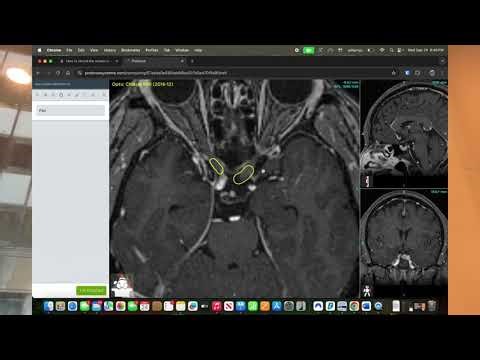
Task: Switch to the first browser tab
Action: click(x=89, y=61)
